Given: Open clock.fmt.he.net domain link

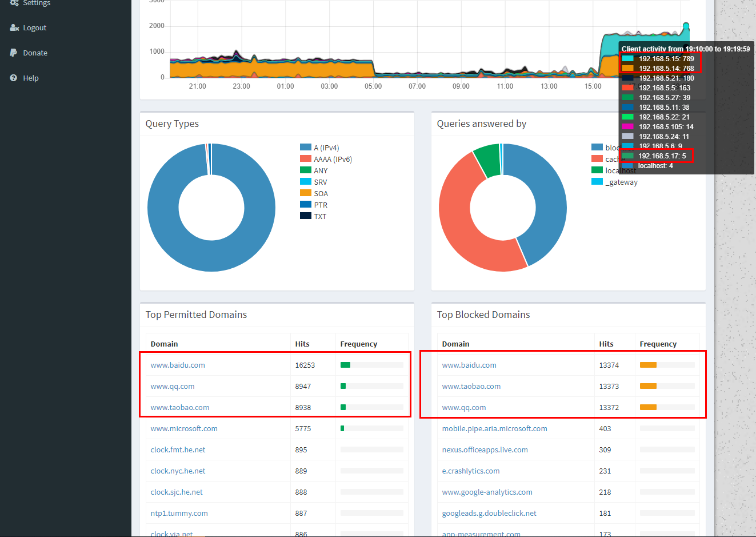Looking at the screenshot, I should click(x=178, y=450).
